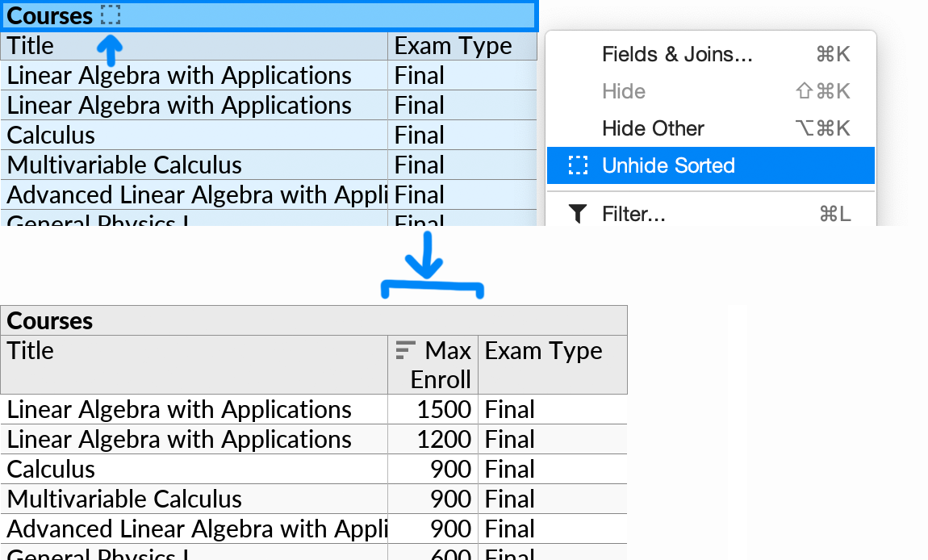The image size is (928, 560).
Task: Click the sort indicator icon in Max Enroll header
Action: (x=406, y=350)
